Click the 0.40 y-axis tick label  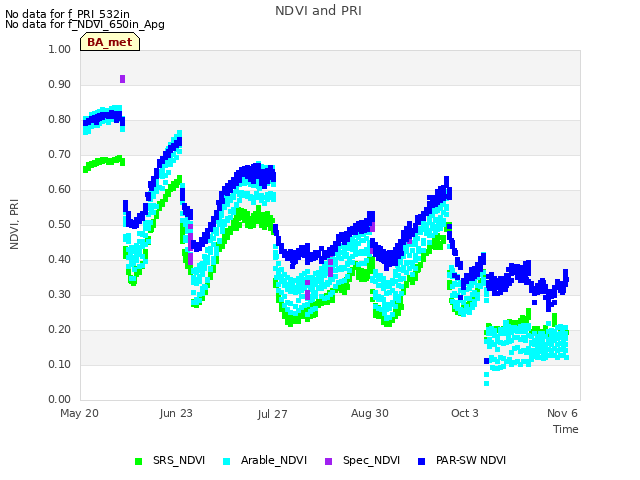click(x=60, y=260)
